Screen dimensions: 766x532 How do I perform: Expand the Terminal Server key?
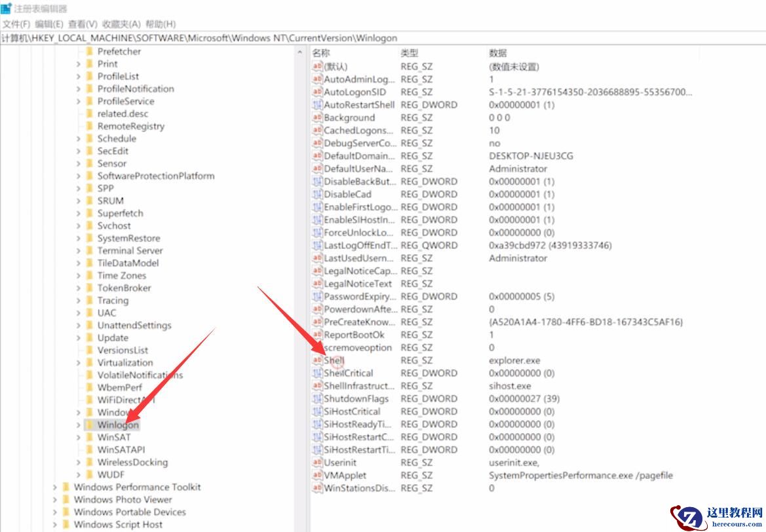78,251
